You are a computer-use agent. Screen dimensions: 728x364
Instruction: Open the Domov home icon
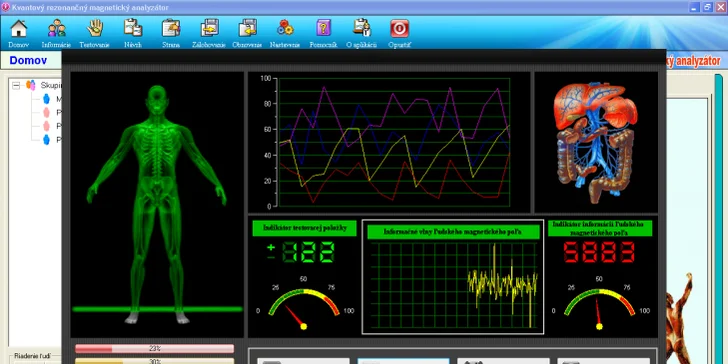click(x=19, y=33)
